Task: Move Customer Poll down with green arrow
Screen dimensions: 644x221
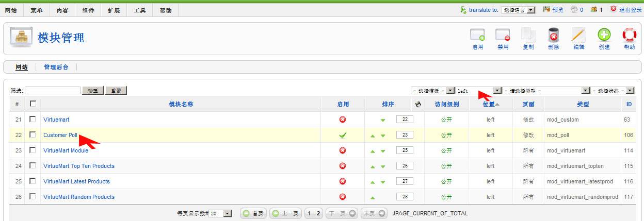Action: (x=383, y=135)
